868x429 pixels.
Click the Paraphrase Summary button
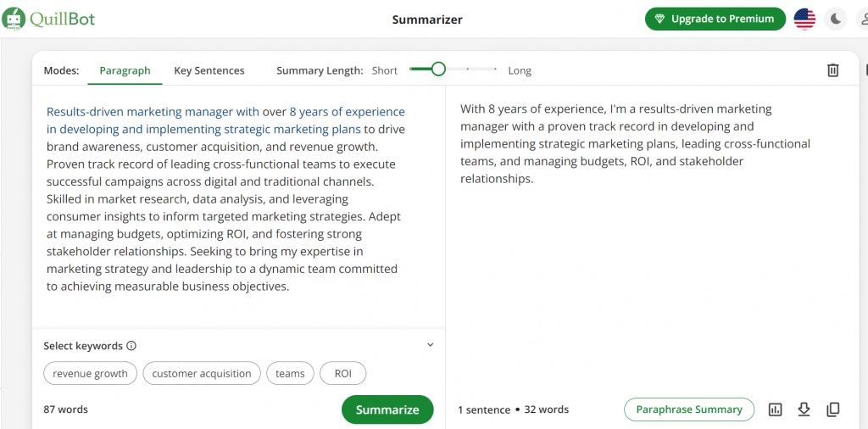[x=689, y=409]
